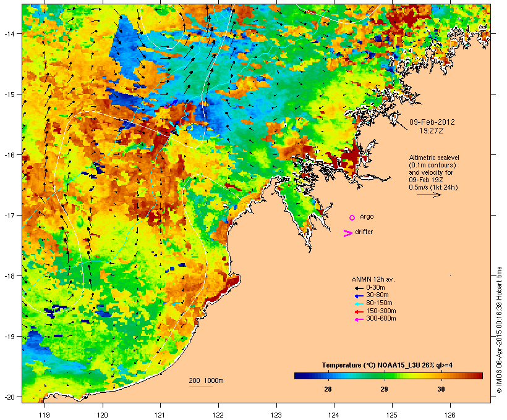Click the magenta drifter legend symbol
Image resolution: width=507 pixels, height=420 pixels.
coord(348,233)
